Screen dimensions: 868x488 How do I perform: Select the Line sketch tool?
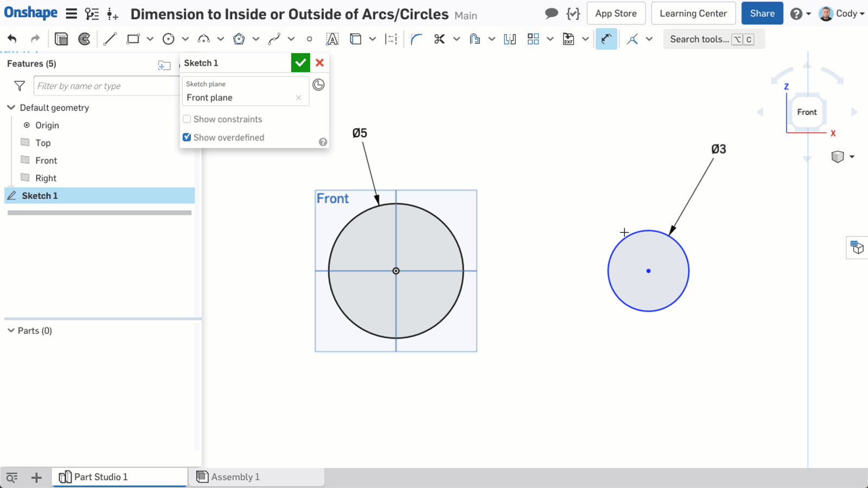point(110,38)
